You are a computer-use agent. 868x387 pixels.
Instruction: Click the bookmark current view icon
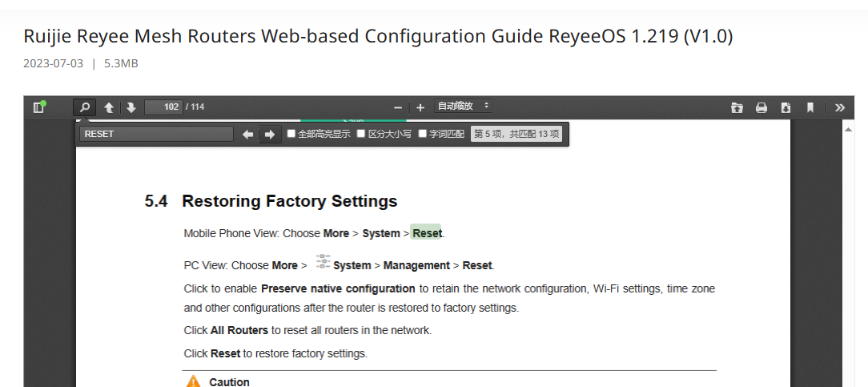pos(810,107)
